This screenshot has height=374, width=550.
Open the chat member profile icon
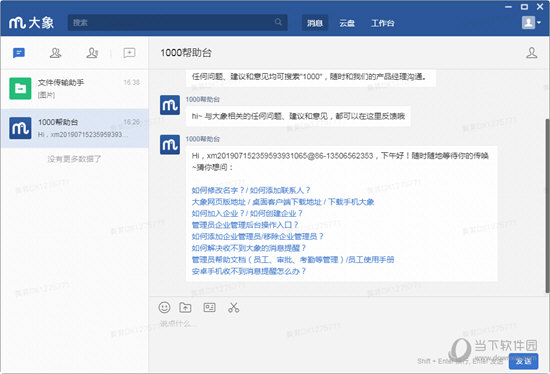(x=531, y=53)
